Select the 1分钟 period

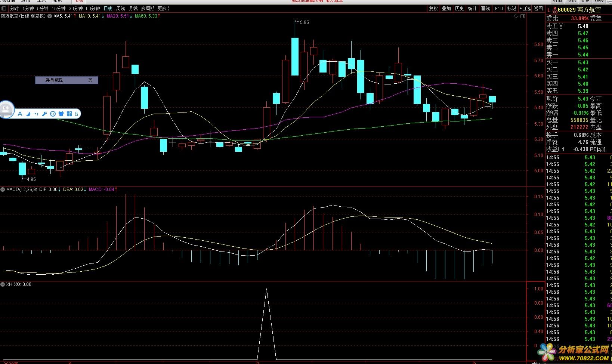tap(28, 8)
